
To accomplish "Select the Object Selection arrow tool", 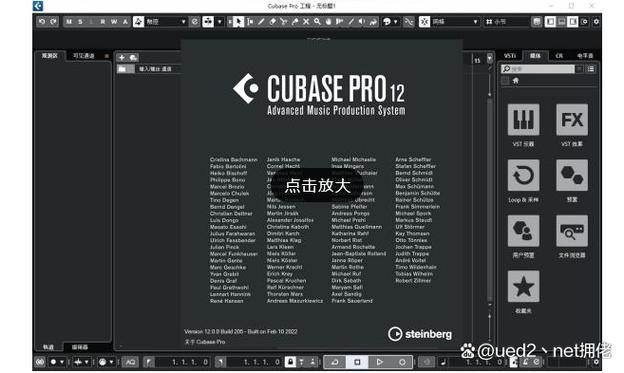I will [238, 21].
